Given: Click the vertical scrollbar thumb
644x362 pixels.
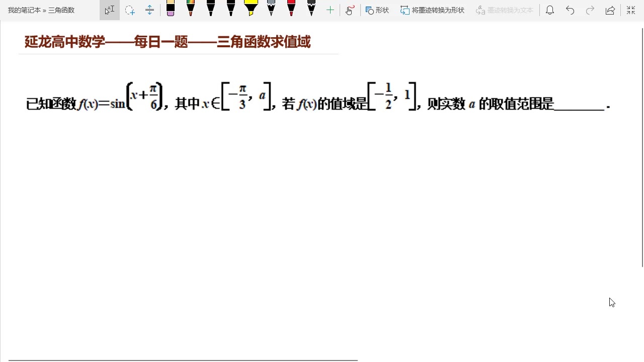Looking at the screenshot, I should pyautogui.click(x=642, y=147).
